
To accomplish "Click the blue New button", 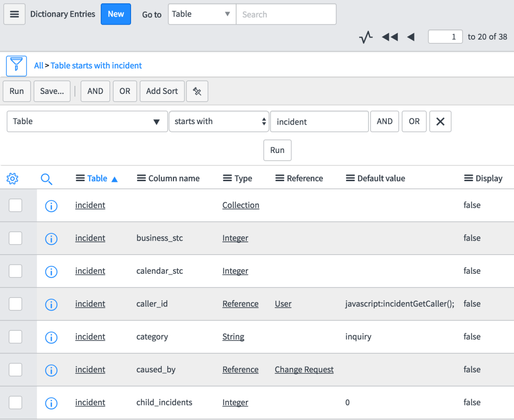I will click(116, 14).
